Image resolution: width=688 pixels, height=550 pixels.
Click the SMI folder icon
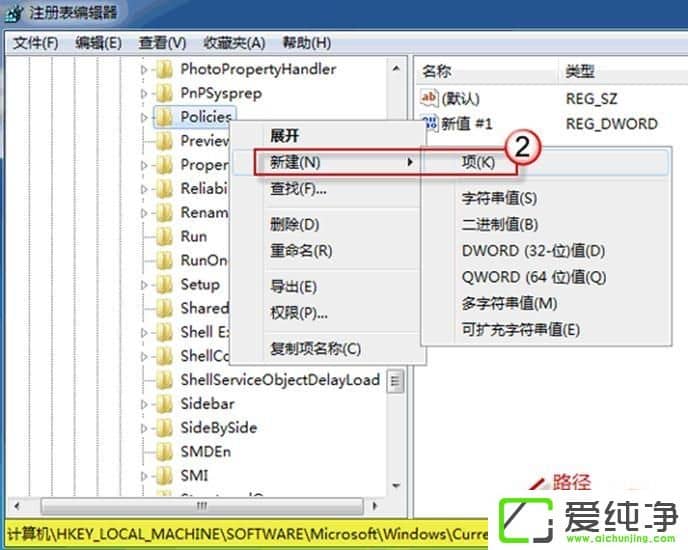tap(165, 475)
